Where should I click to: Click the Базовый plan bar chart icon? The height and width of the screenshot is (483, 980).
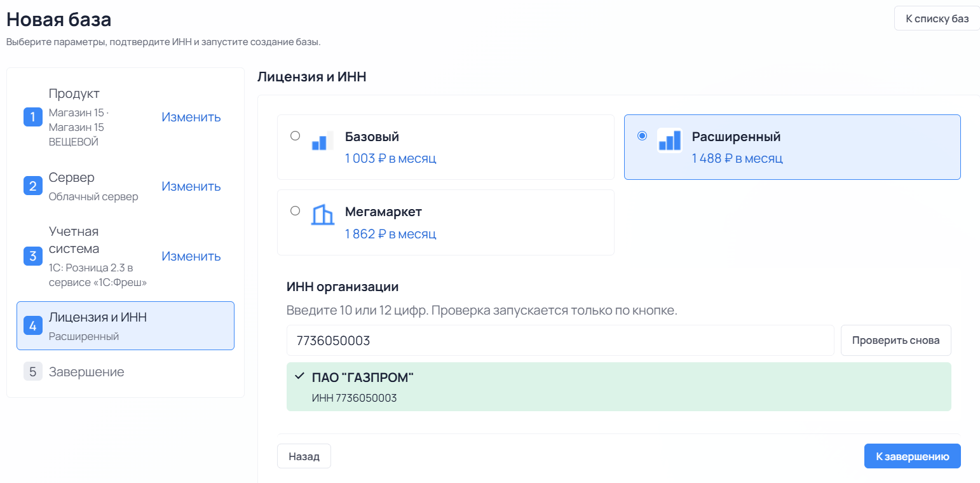click(322, 140)
